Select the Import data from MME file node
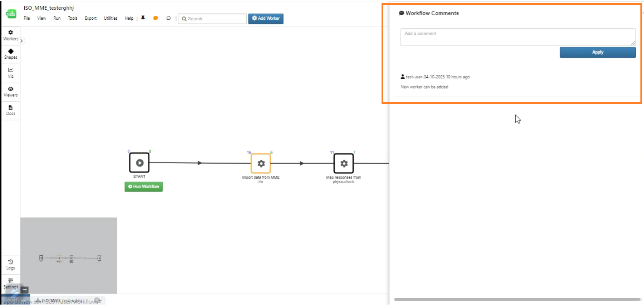 click(261, 164)
